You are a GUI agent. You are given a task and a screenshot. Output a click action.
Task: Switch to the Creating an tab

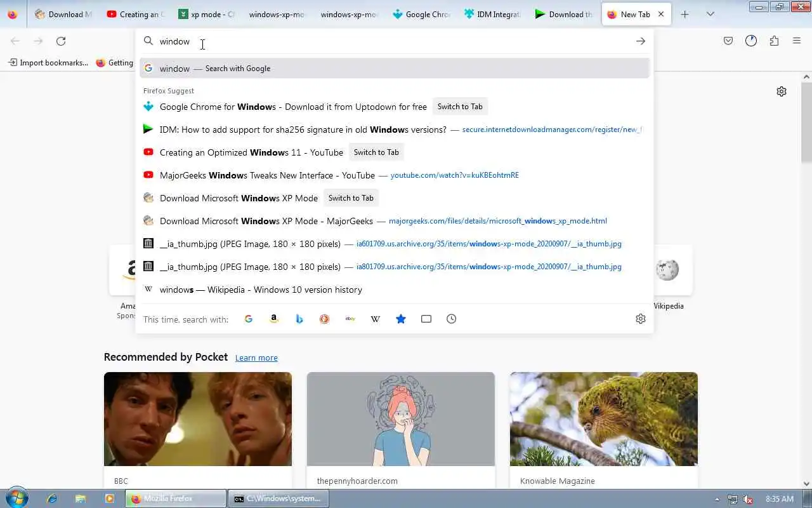[135, 14]
